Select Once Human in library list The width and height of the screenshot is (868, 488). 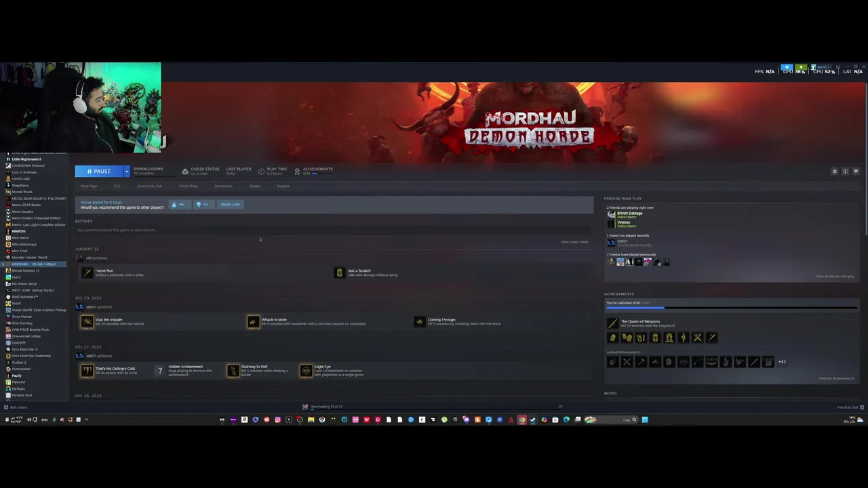tap(22, 317)
